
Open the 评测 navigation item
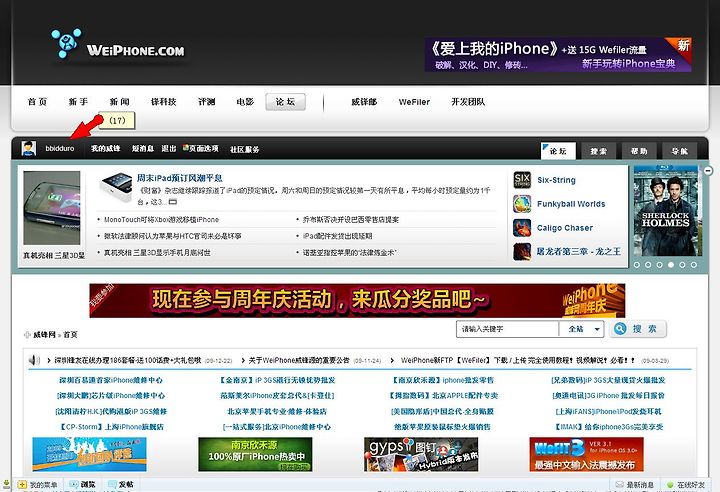tap(207, 102)
